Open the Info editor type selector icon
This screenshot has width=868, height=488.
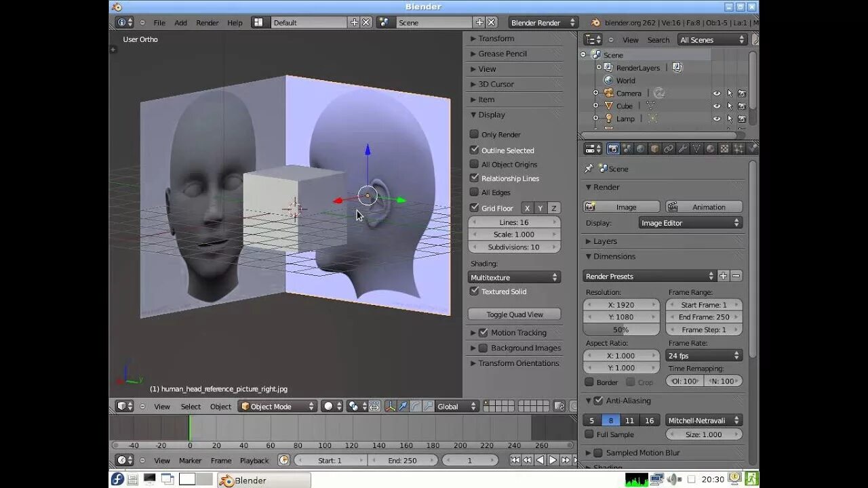[125, 22]
